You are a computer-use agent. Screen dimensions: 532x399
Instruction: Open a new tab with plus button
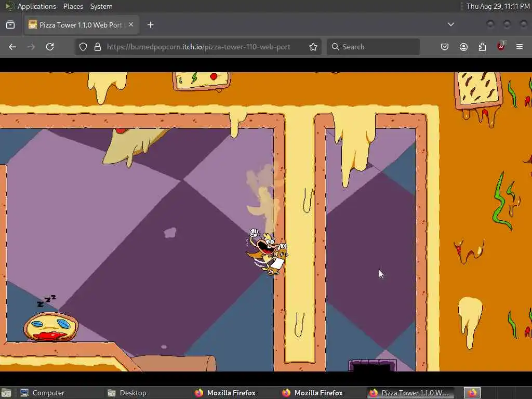click(151, 25)
